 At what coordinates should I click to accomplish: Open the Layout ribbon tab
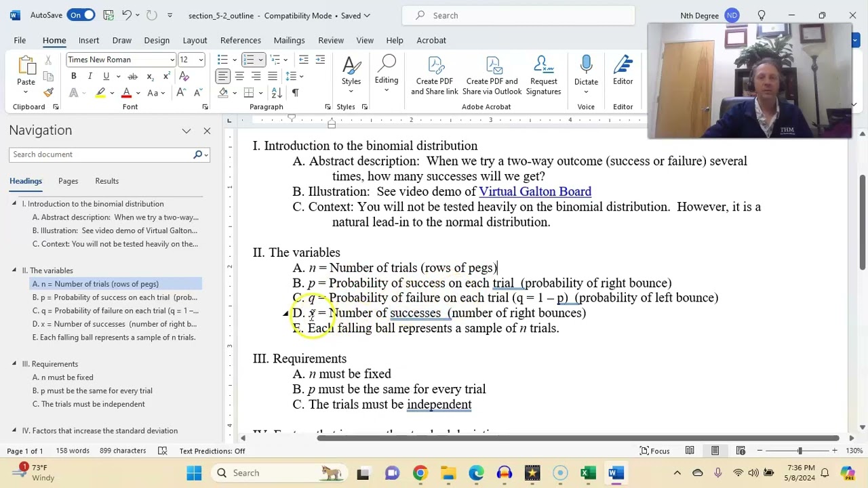pyautogui.click(x=195, y=40)
